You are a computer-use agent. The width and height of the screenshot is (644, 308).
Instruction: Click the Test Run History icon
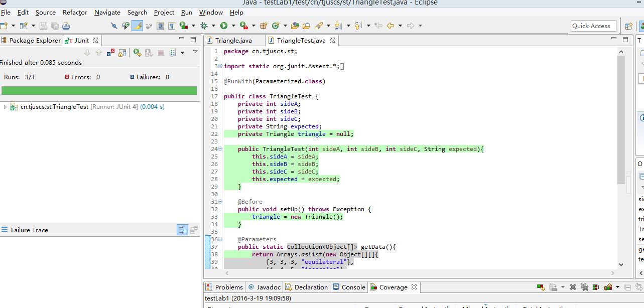(x=173, y=52)
